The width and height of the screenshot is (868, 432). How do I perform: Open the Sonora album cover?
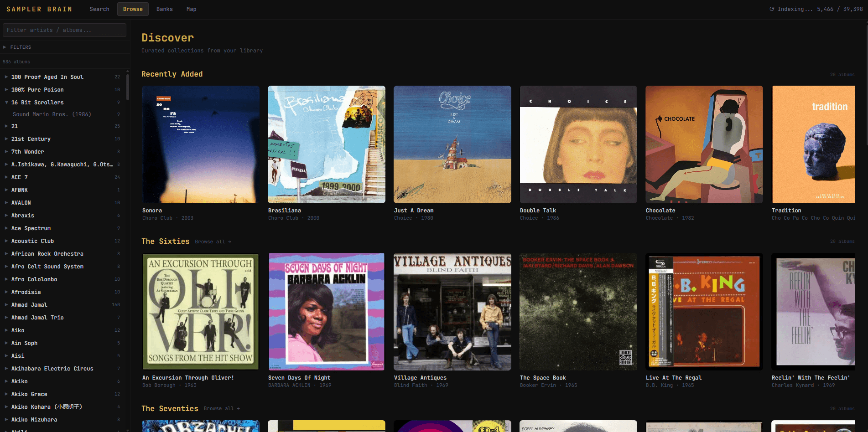[201, 144]
